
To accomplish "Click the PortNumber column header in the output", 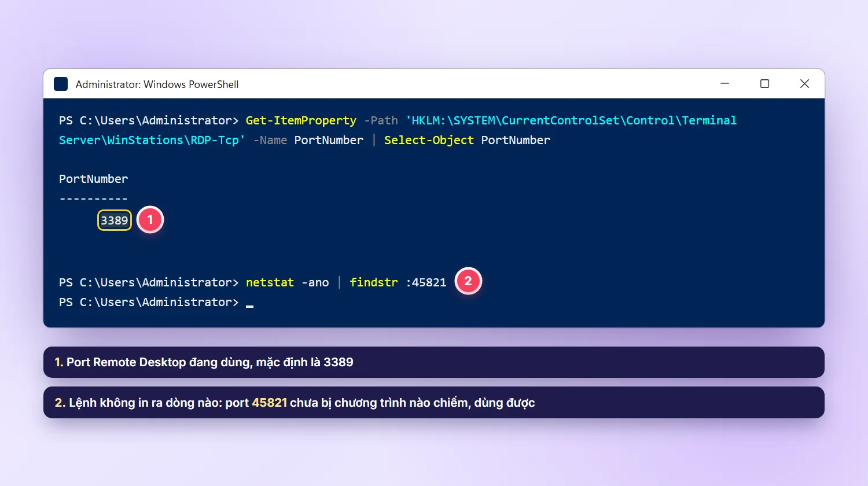I will click(x=93, y=179).
